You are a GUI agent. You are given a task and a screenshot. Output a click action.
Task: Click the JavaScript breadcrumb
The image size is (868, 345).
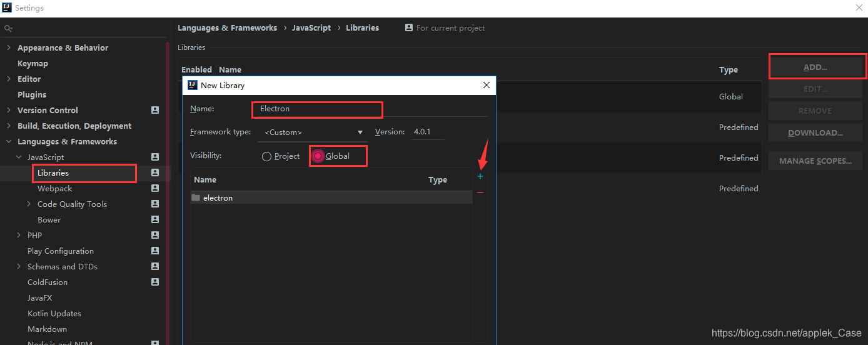pos(311,27)
